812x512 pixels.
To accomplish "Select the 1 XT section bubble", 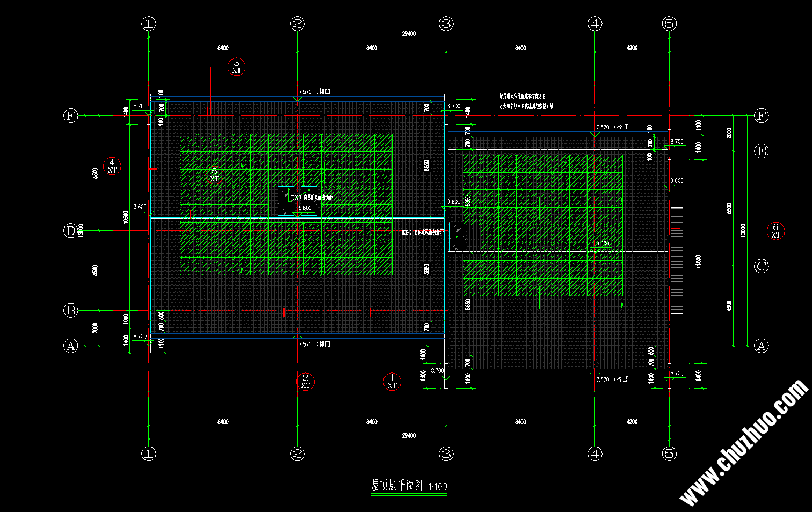I will [392, 382].
